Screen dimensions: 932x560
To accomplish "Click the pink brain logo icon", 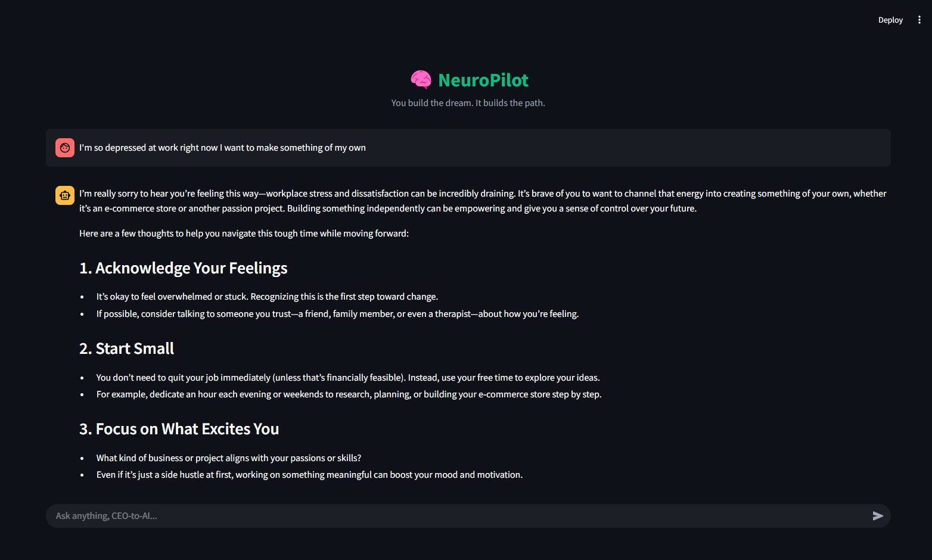I will tap(421, 80).
